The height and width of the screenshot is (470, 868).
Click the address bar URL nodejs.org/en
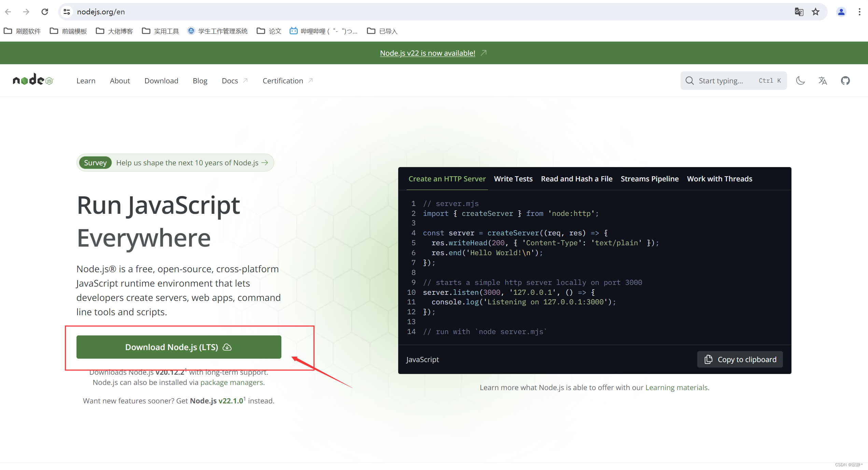pyautogui.click(x=101, y=12)
